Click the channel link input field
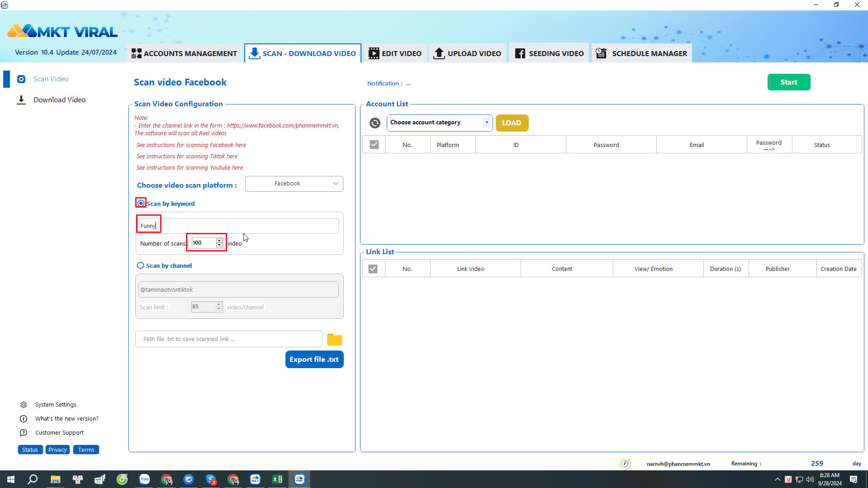The width and height of the screenshot is (868, 488). coord(238,289)
